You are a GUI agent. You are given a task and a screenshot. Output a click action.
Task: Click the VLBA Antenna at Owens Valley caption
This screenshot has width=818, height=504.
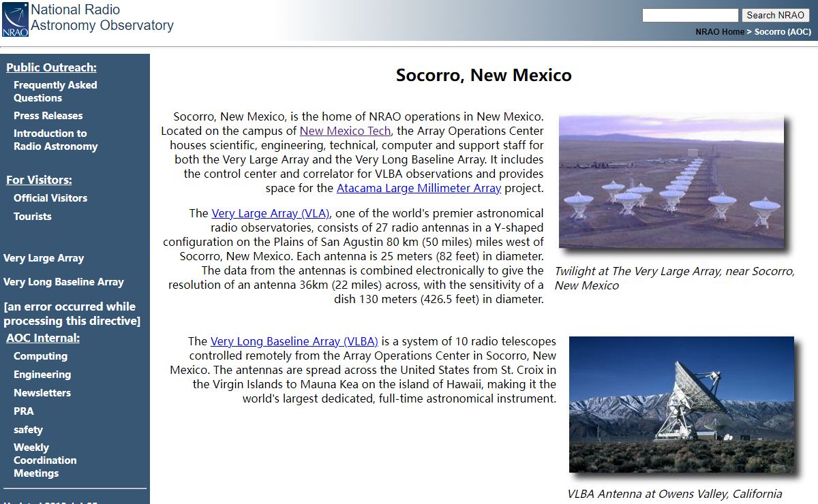(x=675, y=494)
